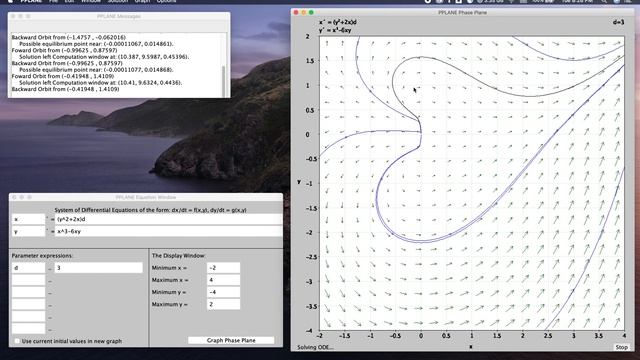
Task: Click the Maximum x field showing 4
Action: pyautogui.click(x=223, y=280)
